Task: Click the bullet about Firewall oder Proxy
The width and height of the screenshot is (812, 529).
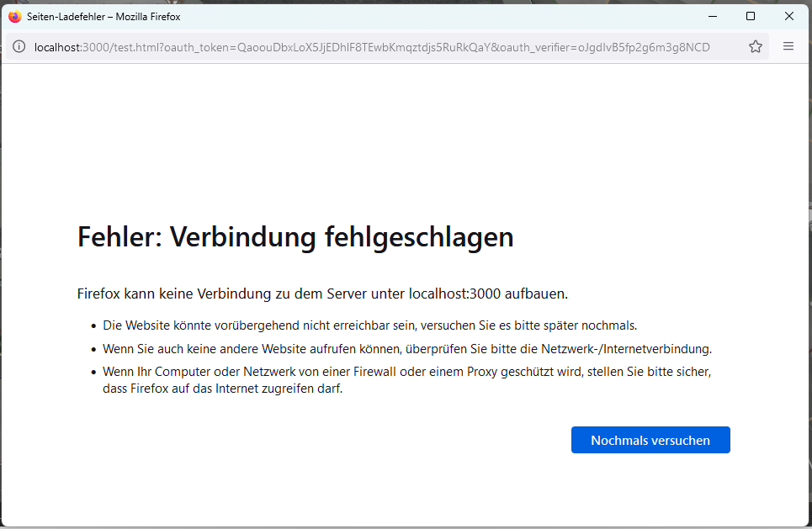Action: point(407,380)
